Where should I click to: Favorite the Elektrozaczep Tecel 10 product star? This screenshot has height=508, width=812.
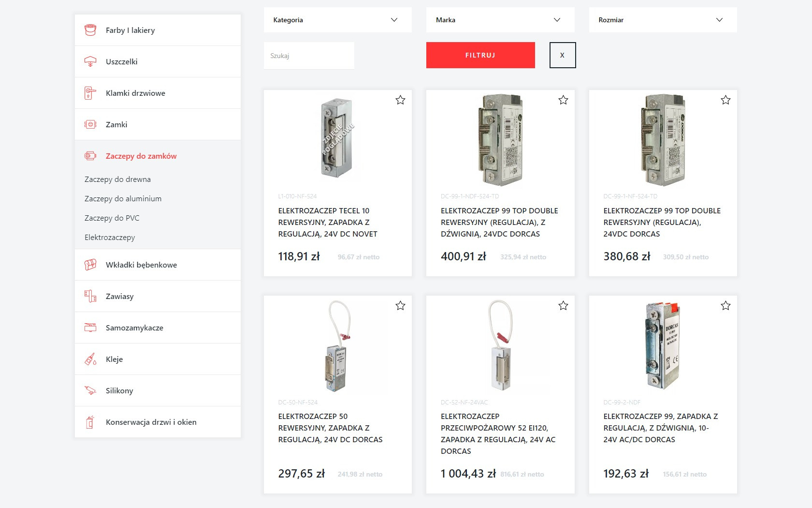coord(400,100)
